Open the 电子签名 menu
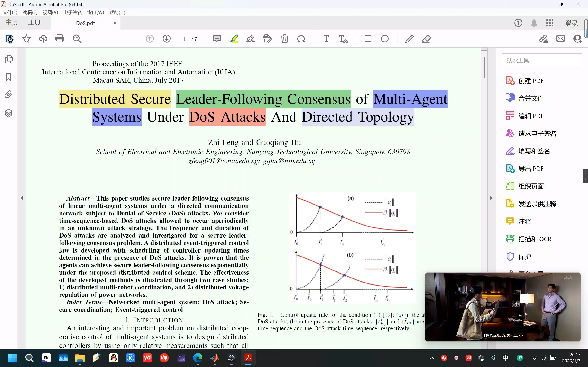The width and height of the screenshot is (588, 367). click(x=72, y=12)
